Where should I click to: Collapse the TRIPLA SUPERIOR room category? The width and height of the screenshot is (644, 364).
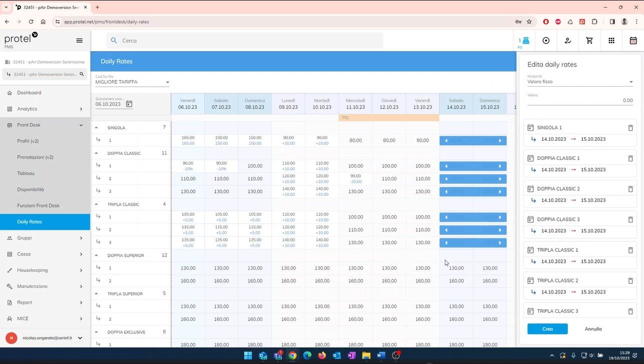(x=97, y=294)
